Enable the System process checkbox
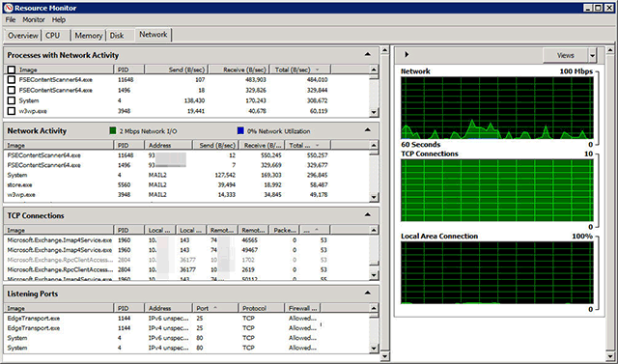 click(12, 100)
